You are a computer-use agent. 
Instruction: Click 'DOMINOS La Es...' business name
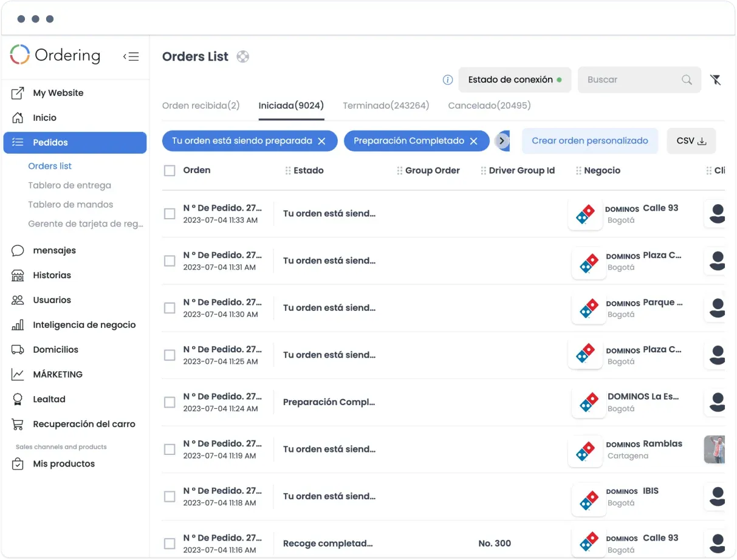click(x=643, y=397)
